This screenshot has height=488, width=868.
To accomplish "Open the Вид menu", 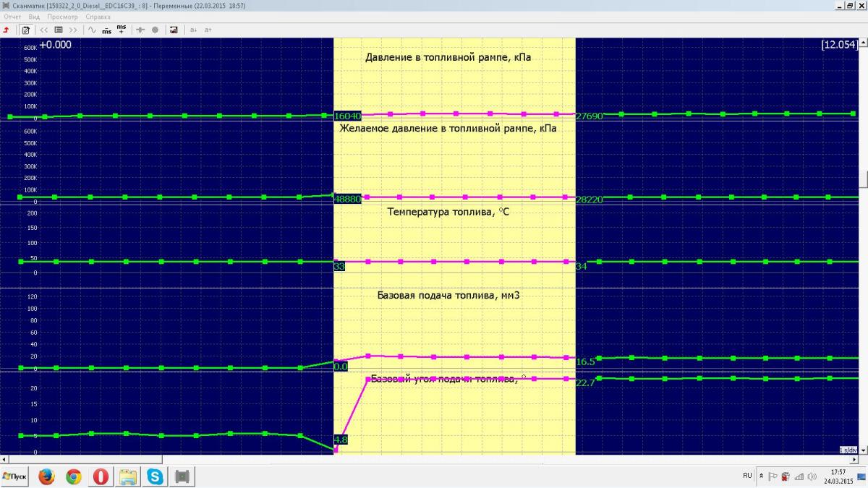I will (x=34, y=16).
